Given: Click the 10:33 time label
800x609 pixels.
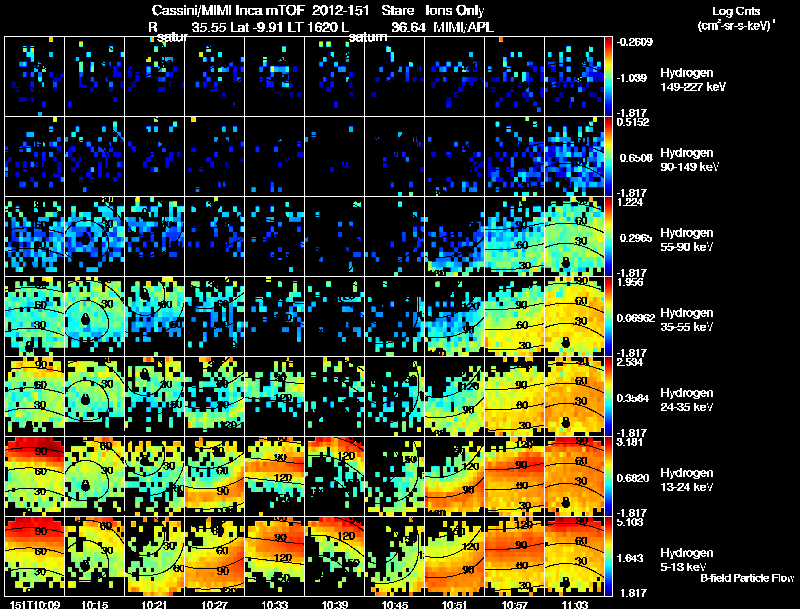Looking at the screenshot, I should pyautogui.click(x=275, y=604).
